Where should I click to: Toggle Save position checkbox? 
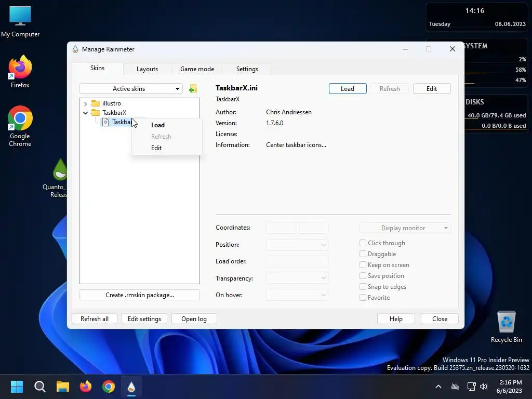[x=363, y=275]
